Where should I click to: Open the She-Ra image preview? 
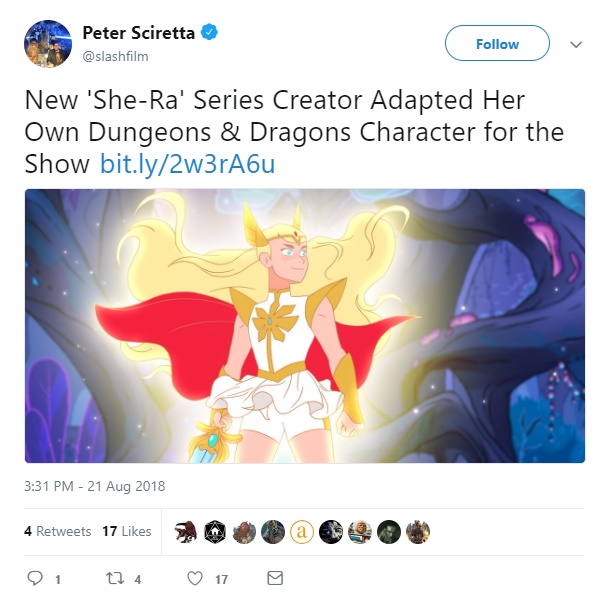click(305, 326)
